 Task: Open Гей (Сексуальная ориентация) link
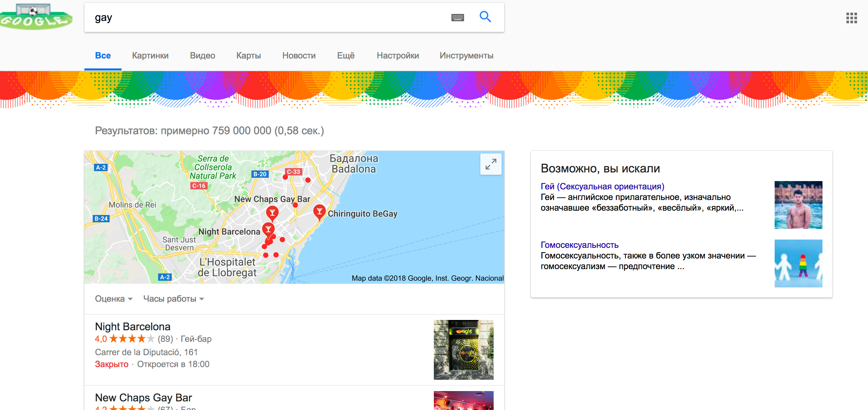[x=602, y=186]
